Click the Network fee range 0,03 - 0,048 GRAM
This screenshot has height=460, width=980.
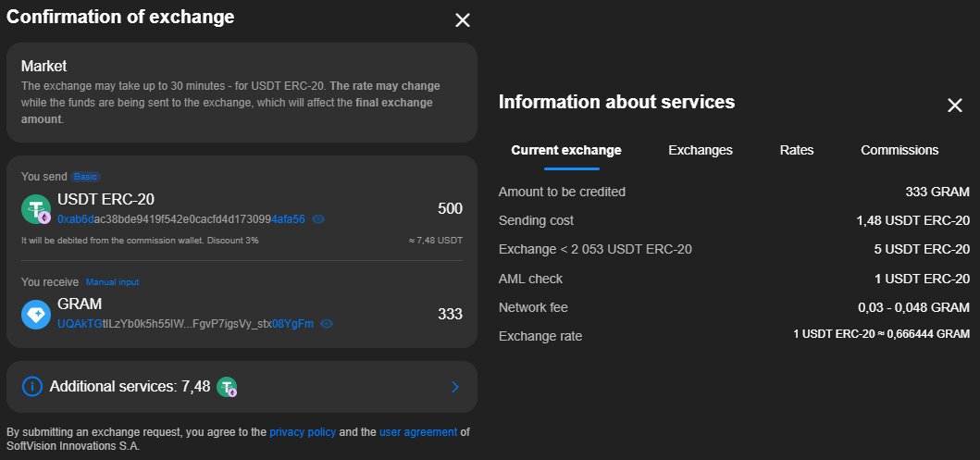coord(913,307)
